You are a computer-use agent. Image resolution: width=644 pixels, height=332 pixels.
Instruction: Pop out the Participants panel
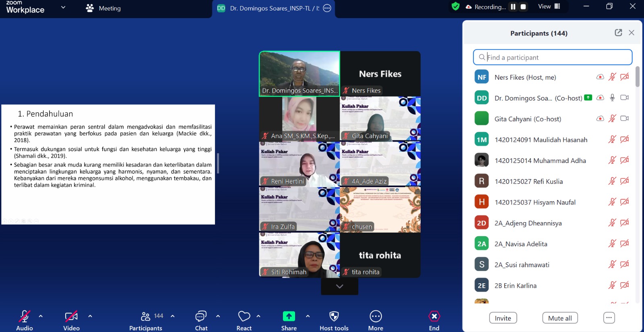[x=618, y=33]
